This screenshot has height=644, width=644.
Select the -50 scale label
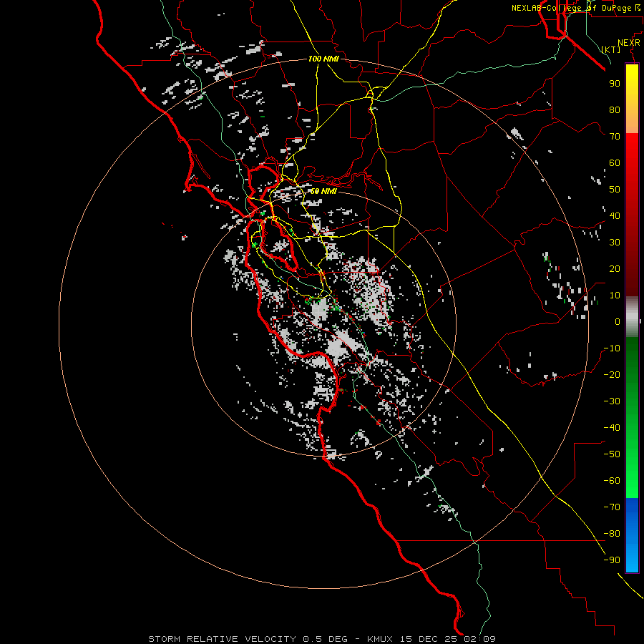pos(612,454)
